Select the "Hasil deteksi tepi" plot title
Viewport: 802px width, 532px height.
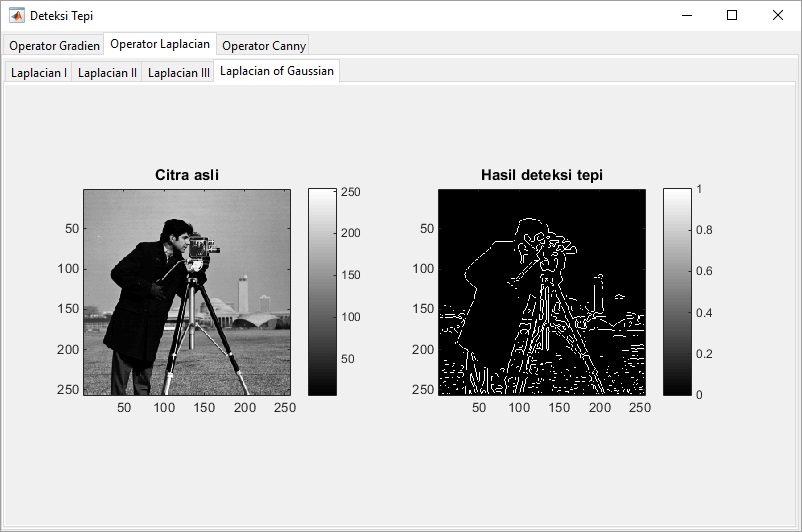click(x=541, y=175)
